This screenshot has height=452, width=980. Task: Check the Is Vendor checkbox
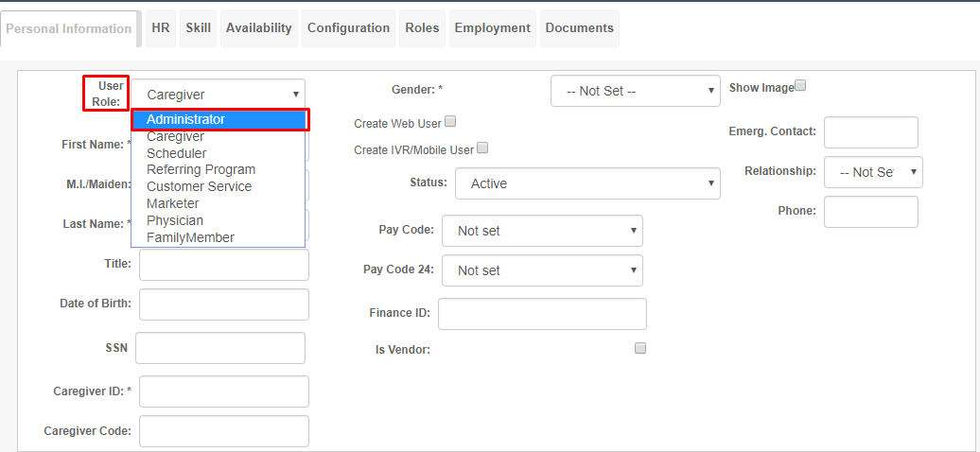tap(640, 348)
